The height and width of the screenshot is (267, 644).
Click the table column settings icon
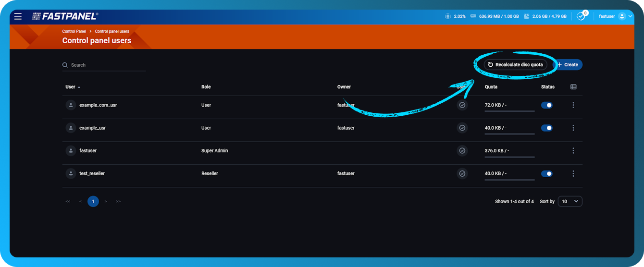coord(573,87)
